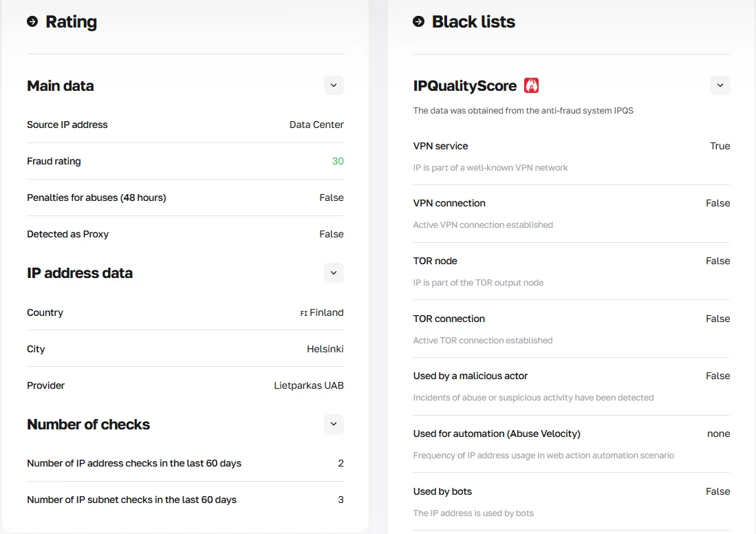Click the Finland flag icon
The width and height of the screenshot is (756, 534).
[x=303, y=313]
